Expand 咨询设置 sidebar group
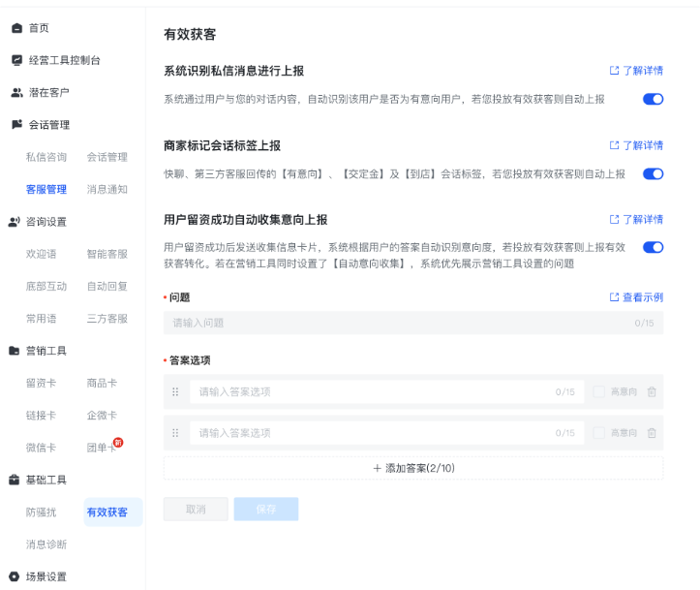The width and height of the screenshot is (700, 590). coord(46,222)
